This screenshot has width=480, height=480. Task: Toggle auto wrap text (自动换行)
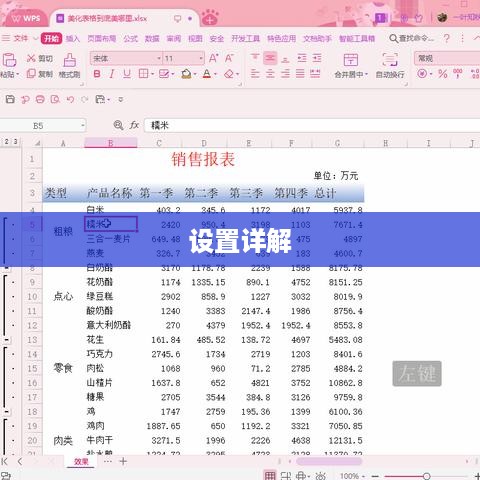coord(390,66)
